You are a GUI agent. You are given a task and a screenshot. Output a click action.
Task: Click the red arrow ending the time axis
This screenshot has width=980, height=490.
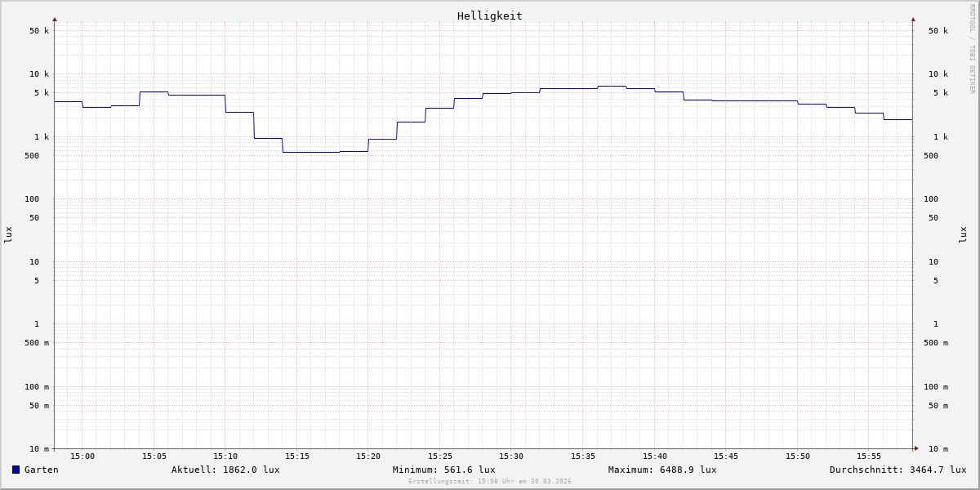tap(916, 448)
